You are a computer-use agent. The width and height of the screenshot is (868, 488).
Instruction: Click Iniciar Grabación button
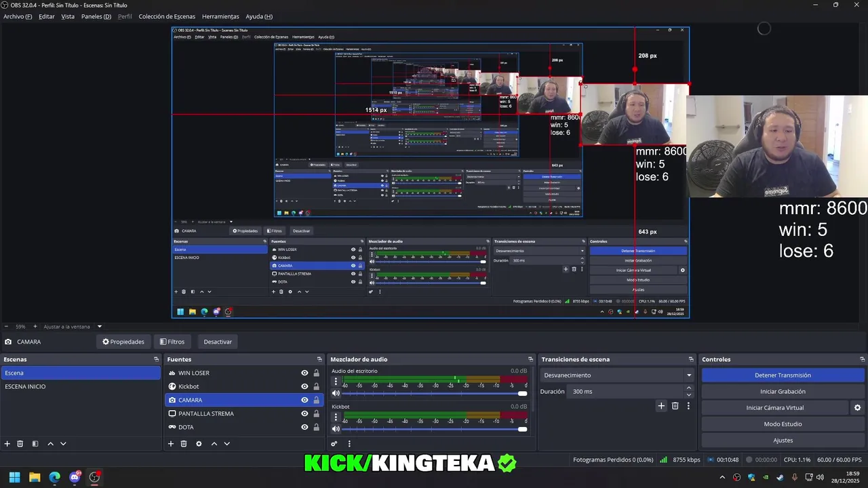[783, 391]
